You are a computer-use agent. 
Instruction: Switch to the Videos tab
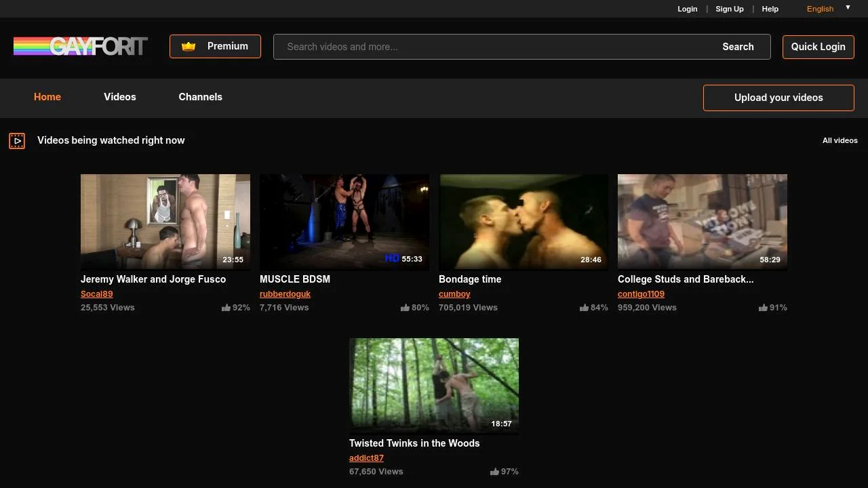(119, 97)
